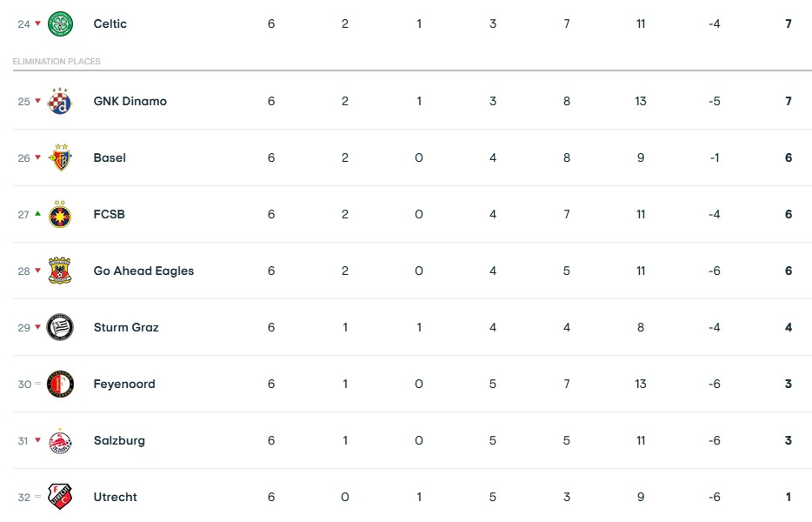Click the Basel club crest

pyautogui.click(x=60, y=157)
